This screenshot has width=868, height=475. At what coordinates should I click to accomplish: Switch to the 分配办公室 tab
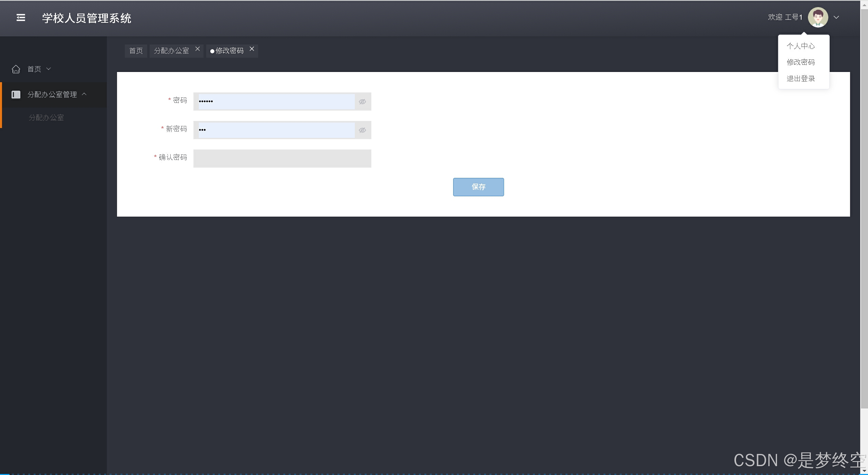171,51
